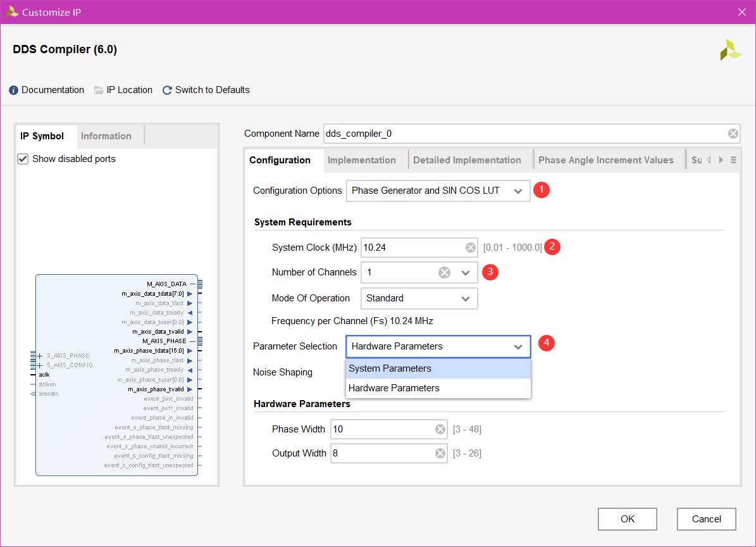Click the aresetn port label
This screenshot has width=756, height=547.
point(49,394)
